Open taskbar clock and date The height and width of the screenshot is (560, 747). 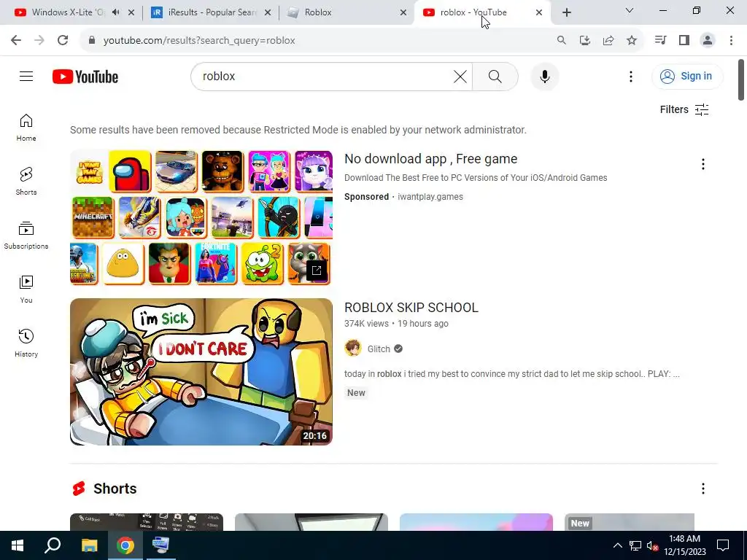pos(684,545)
